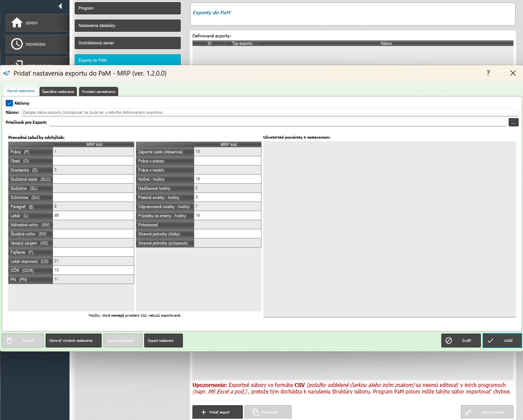Click the application logo in the dialog title
This screenshot has width=523, height=420.
7,73
